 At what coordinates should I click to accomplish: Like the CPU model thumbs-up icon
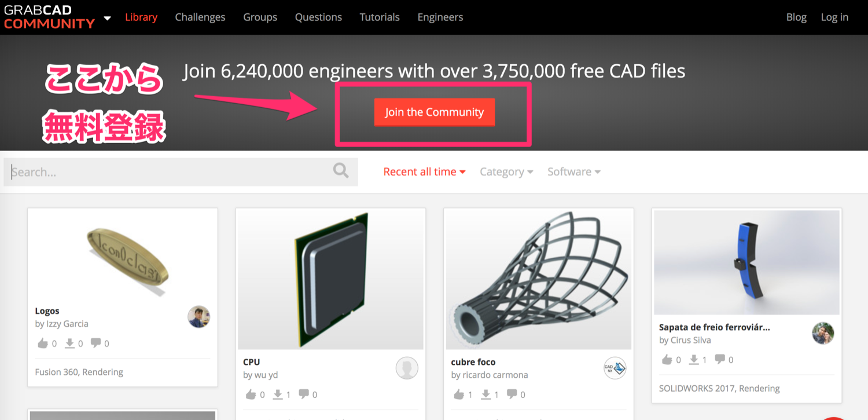point(251,394)
